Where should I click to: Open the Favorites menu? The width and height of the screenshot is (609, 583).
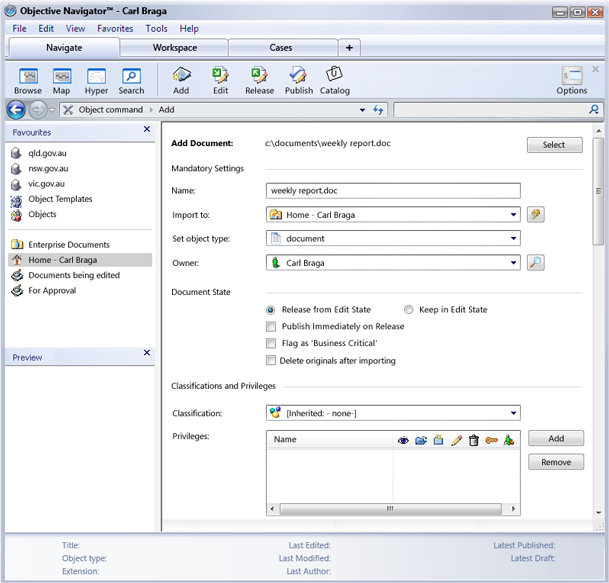pyautogui.click(x=115, y=28)
